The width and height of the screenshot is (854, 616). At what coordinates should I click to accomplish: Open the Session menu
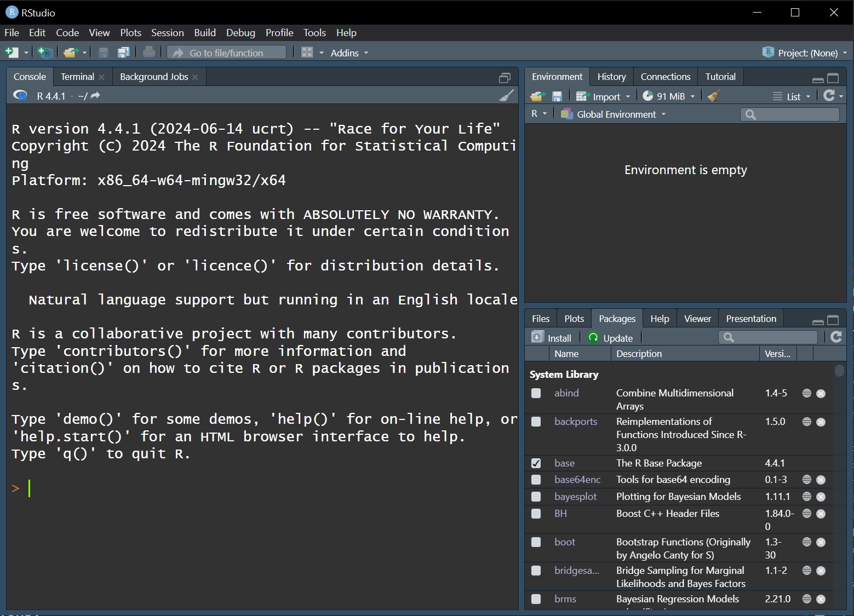coord(167,33)
